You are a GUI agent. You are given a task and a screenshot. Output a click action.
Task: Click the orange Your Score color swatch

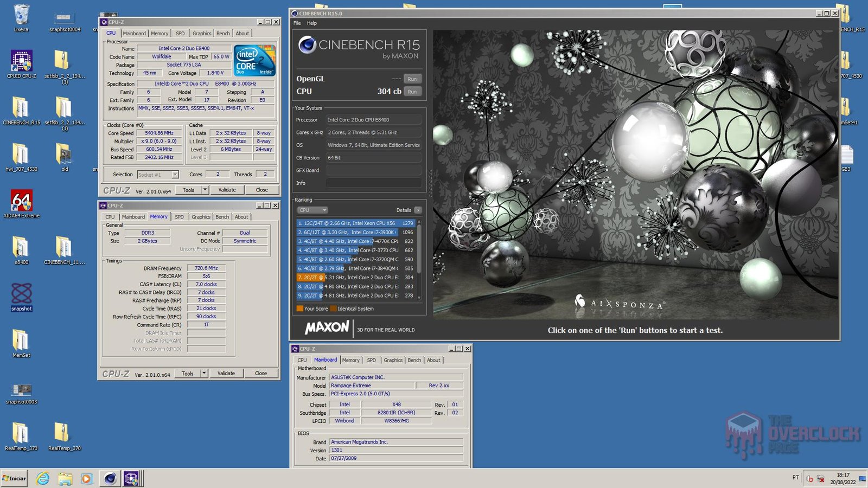[x=299, y=309]
